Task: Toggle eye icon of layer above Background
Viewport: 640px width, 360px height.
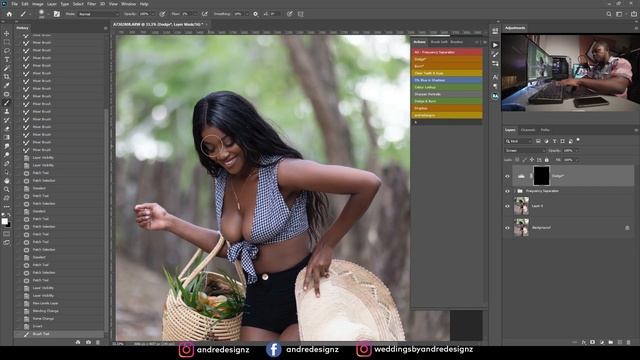Action: (x=507, y=206)
